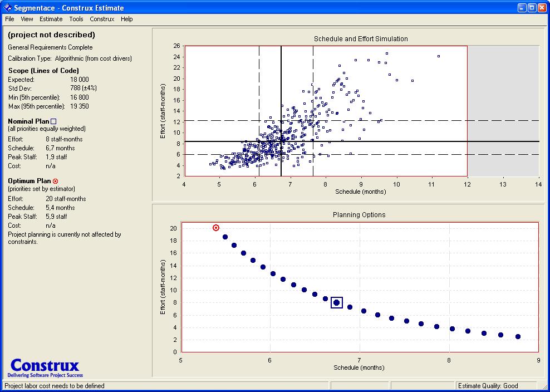Click the simulation point beyond 11 months schedule
This screenshot has height=392, width=550.
coord(439,56)
